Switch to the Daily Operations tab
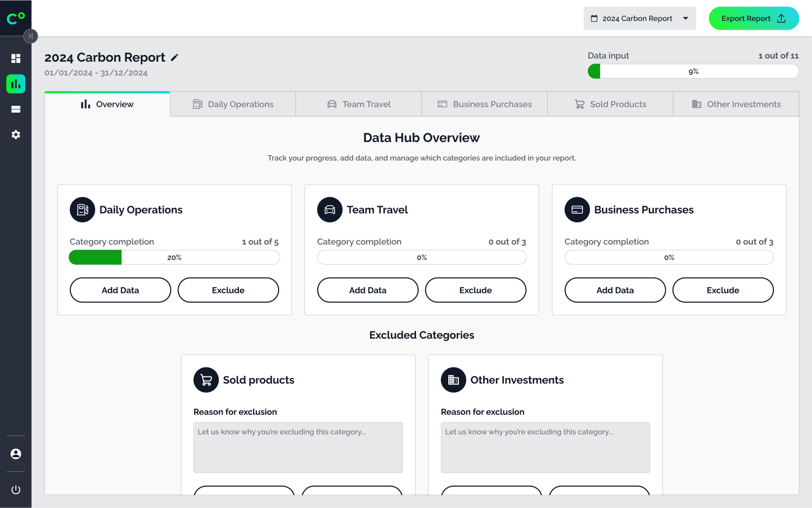The width and height of the screenshot is (812, 508). coord(233,104)
